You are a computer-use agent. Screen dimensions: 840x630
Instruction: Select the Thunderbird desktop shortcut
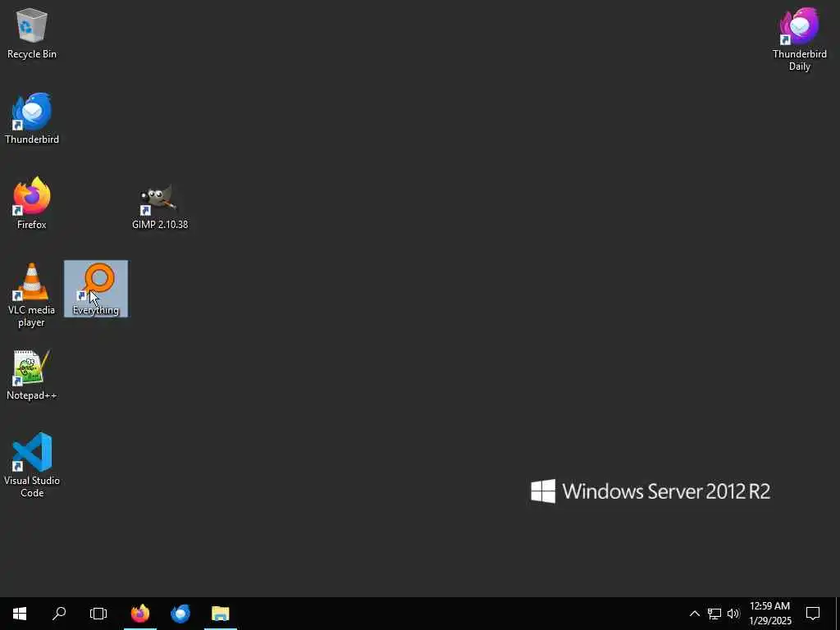[x=32, y=118]
